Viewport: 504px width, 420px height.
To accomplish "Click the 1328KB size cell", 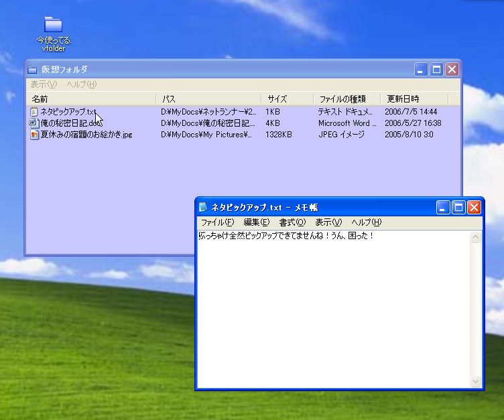I will coord(279,135).
